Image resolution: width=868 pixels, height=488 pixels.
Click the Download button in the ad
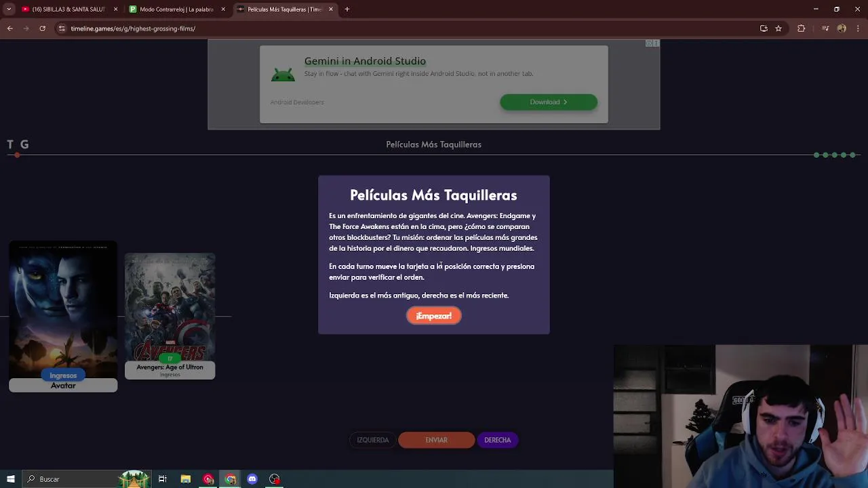point(549,102)
